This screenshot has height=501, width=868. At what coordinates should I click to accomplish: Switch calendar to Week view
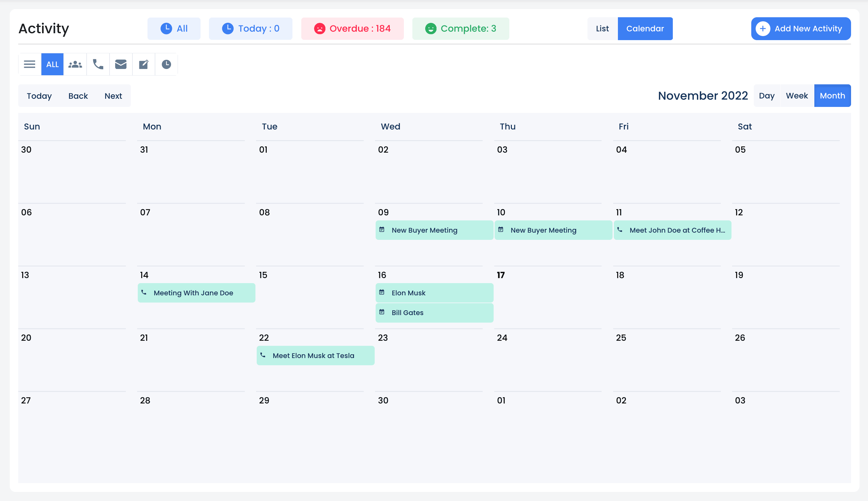(797, 96)
